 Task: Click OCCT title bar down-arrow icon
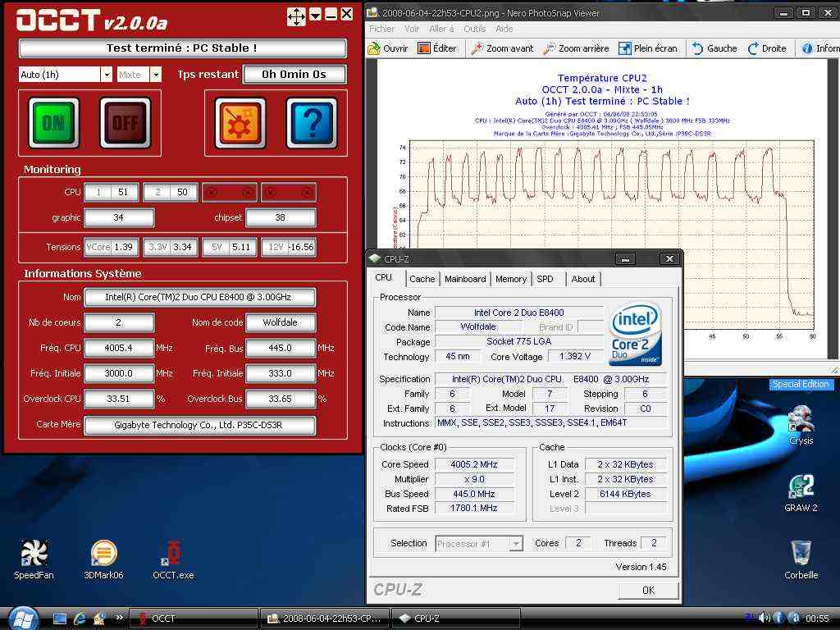316,15
